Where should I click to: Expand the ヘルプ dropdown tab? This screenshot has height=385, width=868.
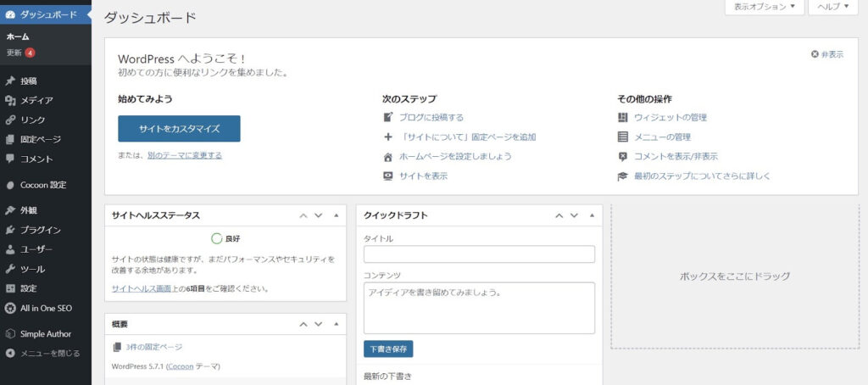point(835,7)
